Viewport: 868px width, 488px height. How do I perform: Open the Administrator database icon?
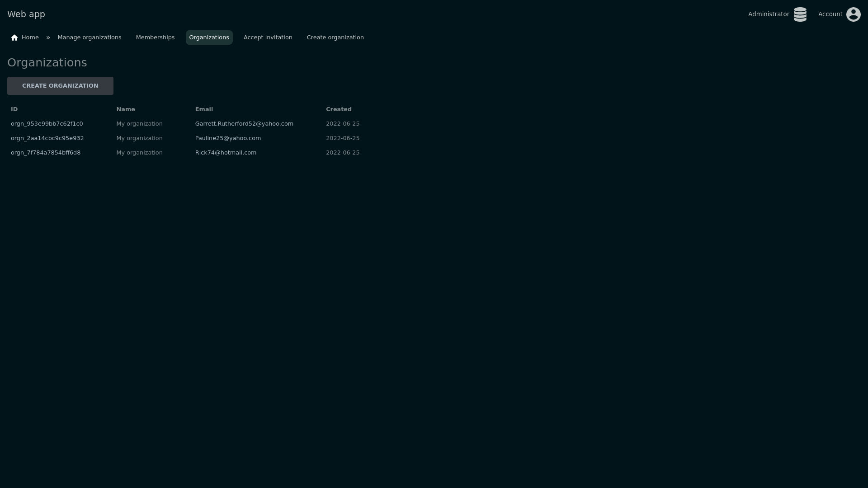pyautogui.click(x=800, y=14)
